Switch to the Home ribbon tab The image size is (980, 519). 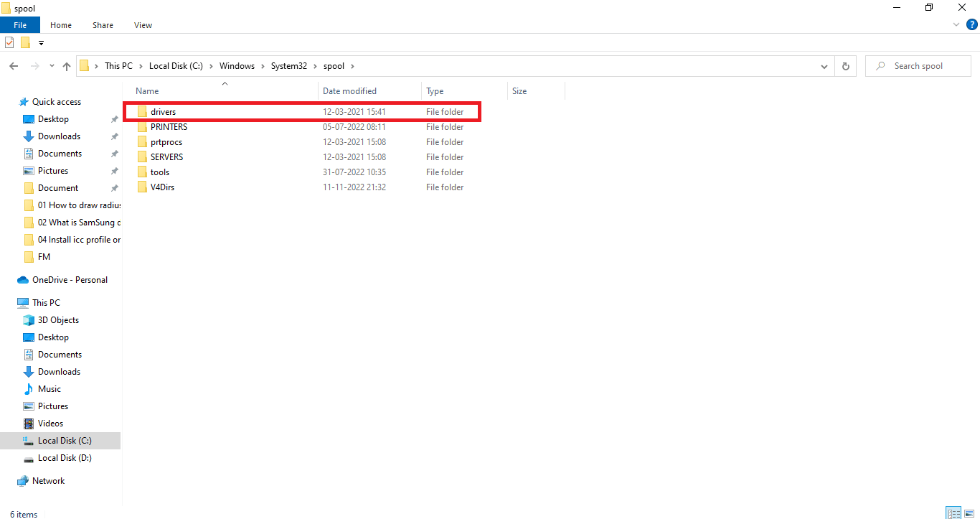[x=61, y=25]
